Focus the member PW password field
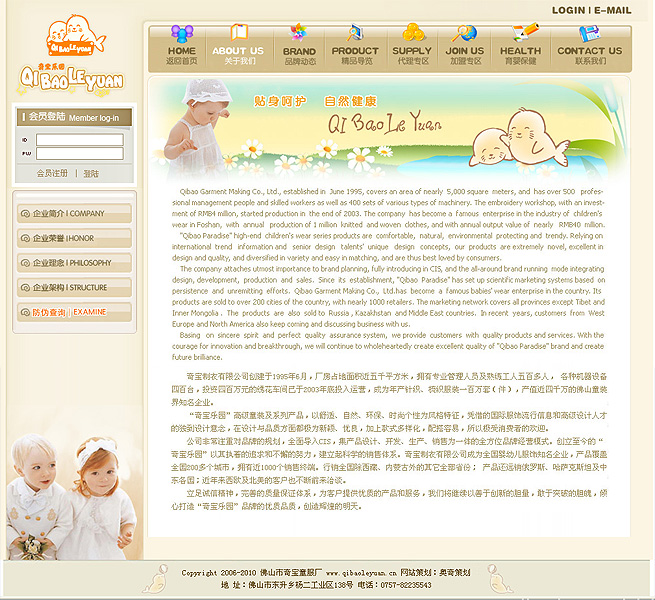 tap(80, 153)
